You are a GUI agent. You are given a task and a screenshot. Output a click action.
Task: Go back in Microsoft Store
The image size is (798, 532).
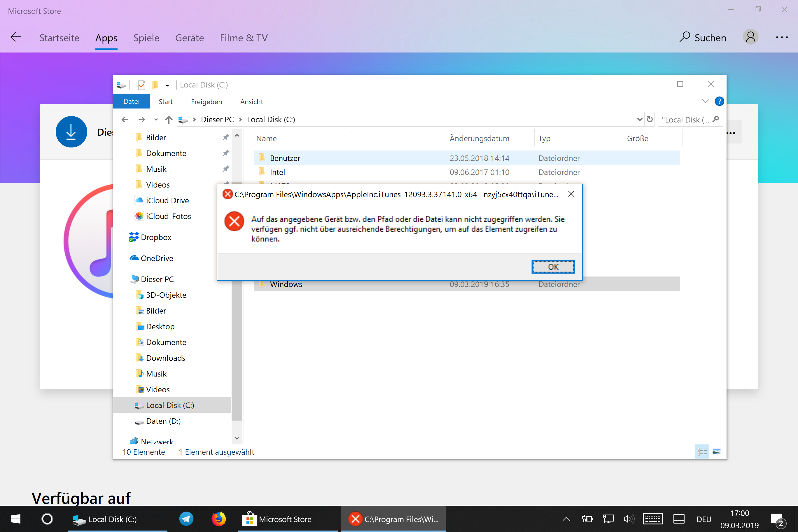coord(16,37)
